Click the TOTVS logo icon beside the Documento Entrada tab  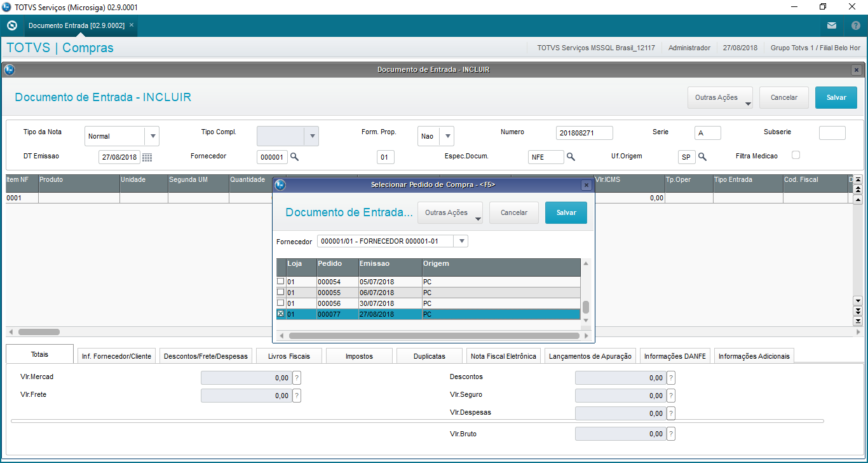11,26
